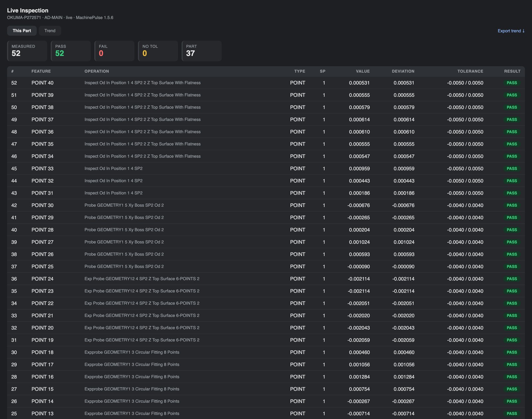Click the PASS badge for POINT 40
Screen dimensions: 532x419
tap(512, 83)
